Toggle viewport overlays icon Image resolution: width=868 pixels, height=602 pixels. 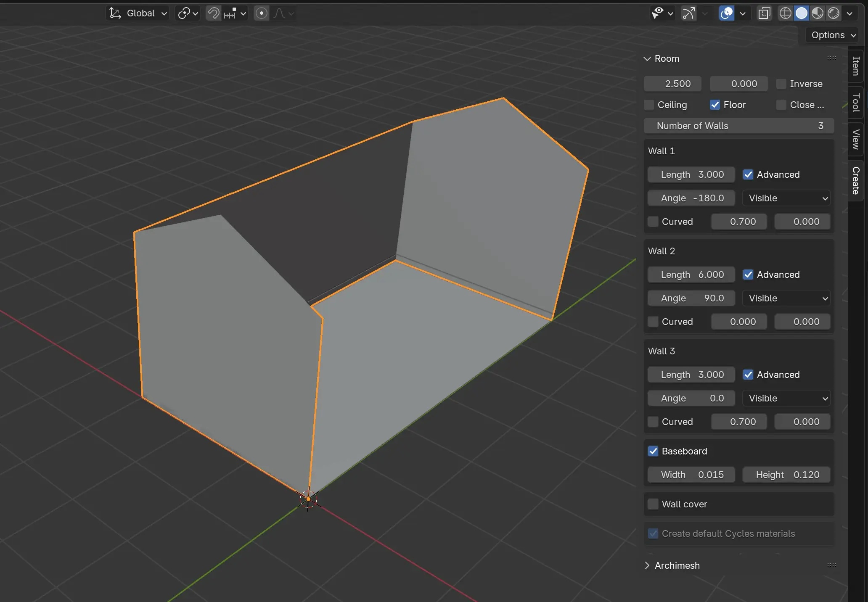click(x=727, y=13)
